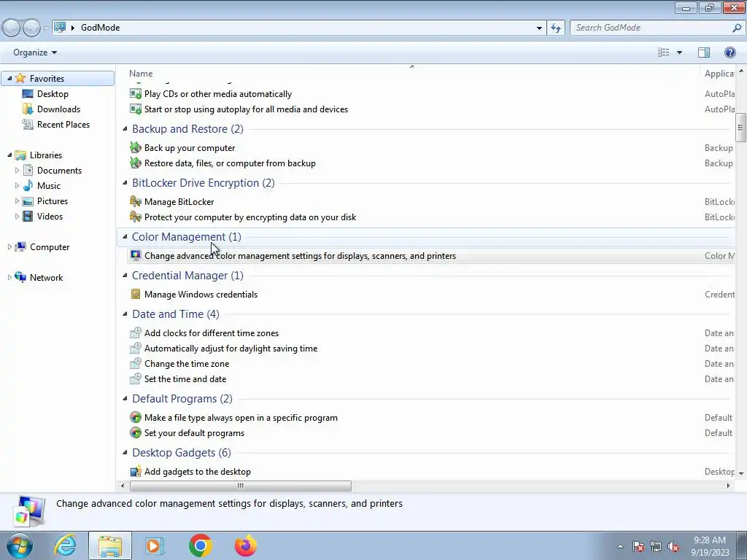
Task: Click icon beside Protect your computer by encrypting
Action: tap(136, 217)
